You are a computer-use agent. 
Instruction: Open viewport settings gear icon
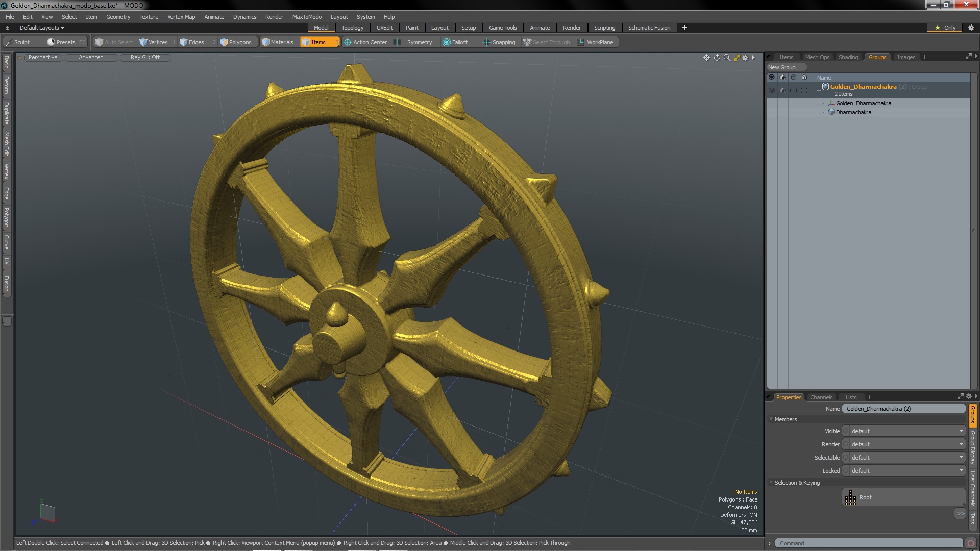pyautogui.click(x=745, y=58)
